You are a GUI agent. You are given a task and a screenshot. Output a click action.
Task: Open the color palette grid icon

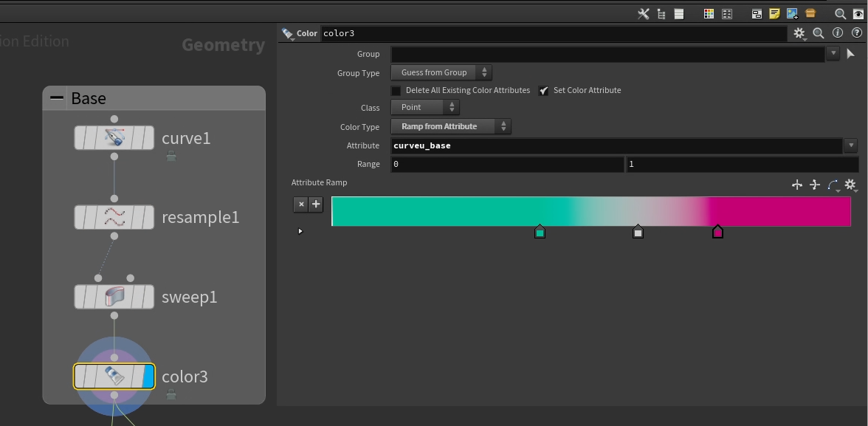click(709, 13)
